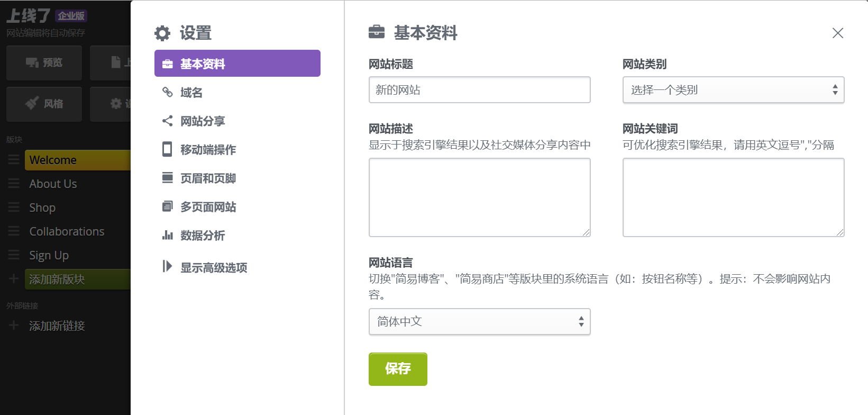Open the 网站语言 language dropdown
Image resolution: width=868 pixels, height=415 pixels.
pos(479,321)
